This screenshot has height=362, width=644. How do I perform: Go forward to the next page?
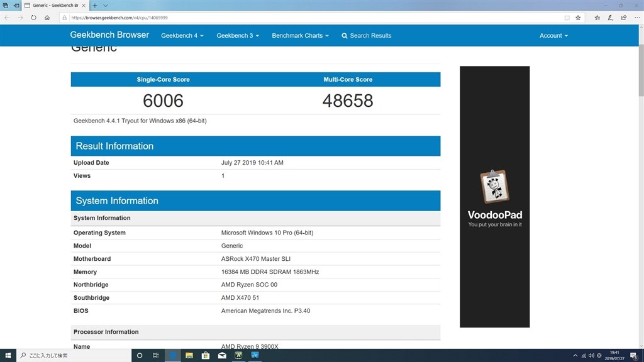20,18
